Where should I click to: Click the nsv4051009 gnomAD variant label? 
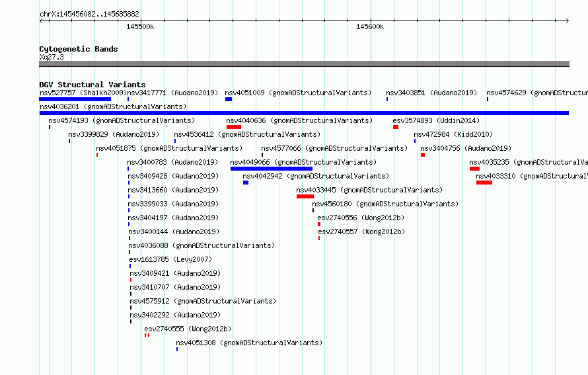(x=298, y=93)
